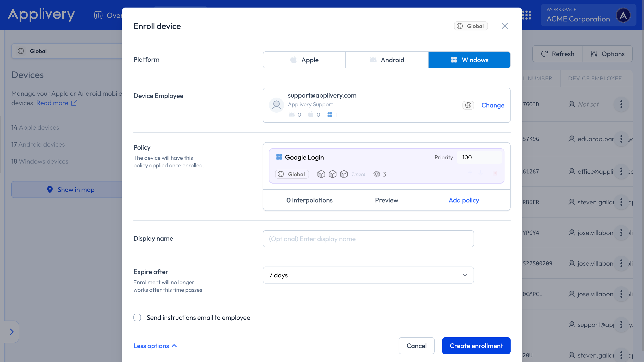Screen dimensions: 644x362
Task: Click the globe icon next to Change
Action: tap(468, 105)
